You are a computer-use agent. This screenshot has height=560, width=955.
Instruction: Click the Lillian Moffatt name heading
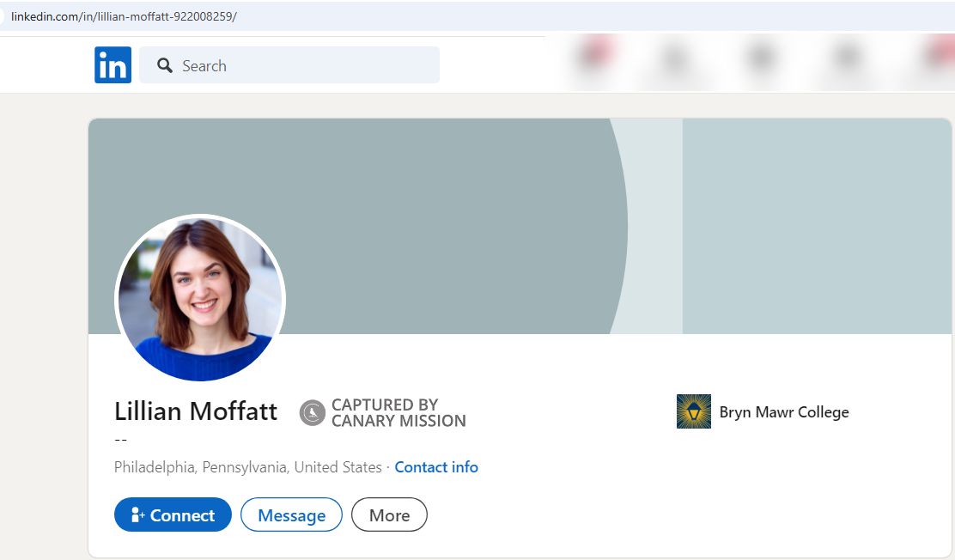(x=196, y=411)
